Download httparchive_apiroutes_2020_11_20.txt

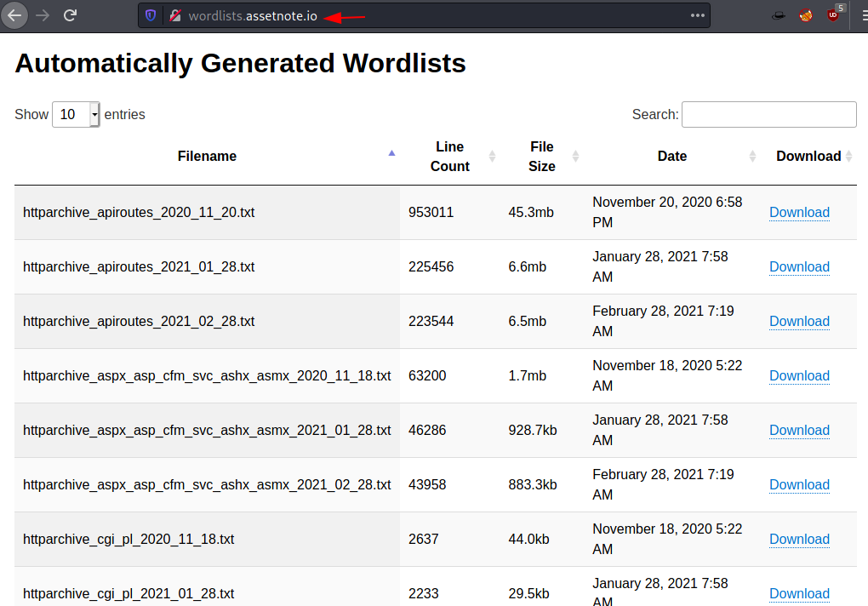[799, 213]
